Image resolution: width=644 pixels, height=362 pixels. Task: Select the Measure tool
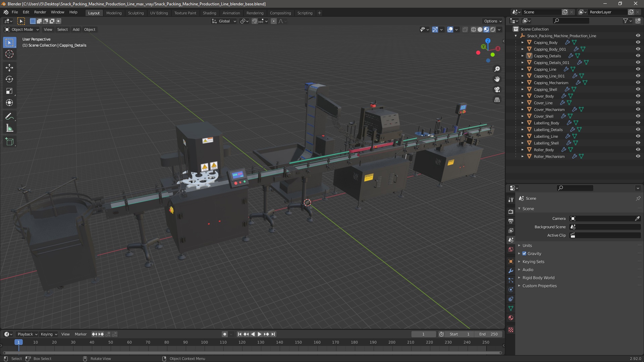[9, 128]
